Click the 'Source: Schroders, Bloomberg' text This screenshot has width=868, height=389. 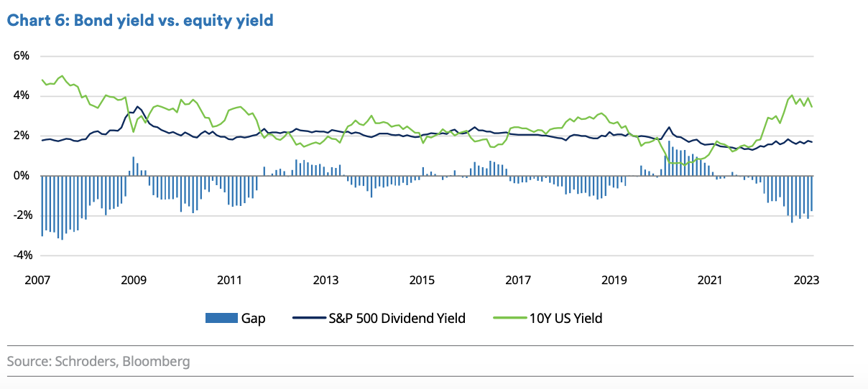98,361
